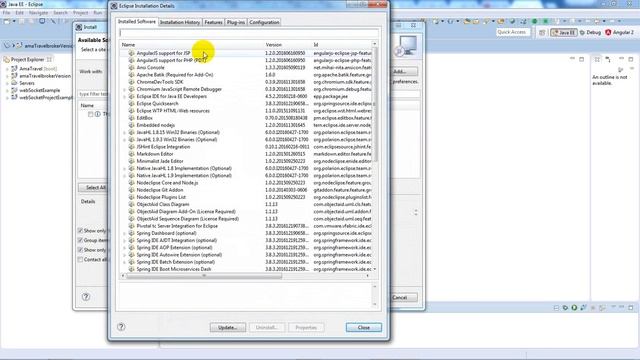Maximize the bottom view panel

point(631,307)
